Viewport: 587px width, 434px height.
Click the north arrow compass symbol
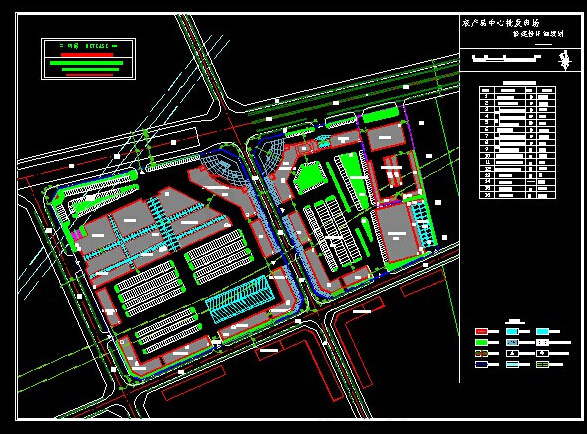point(565,61)
